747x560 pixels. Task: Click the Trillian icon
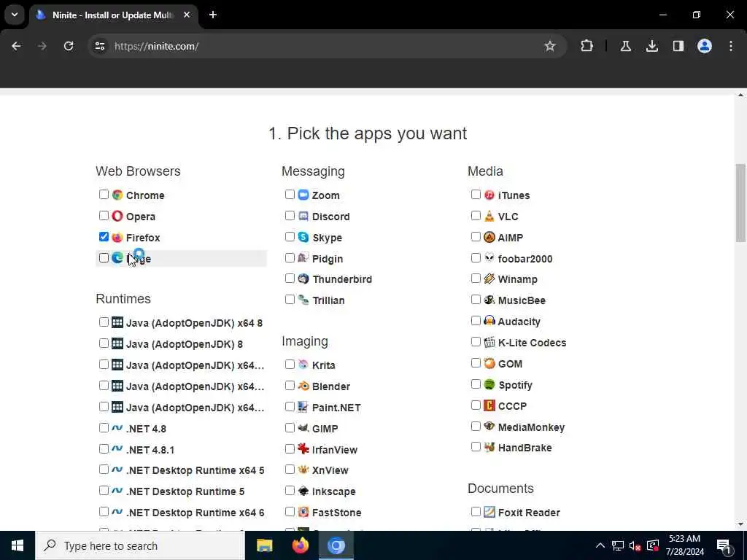pyautogui.click(x=303, y=300)
